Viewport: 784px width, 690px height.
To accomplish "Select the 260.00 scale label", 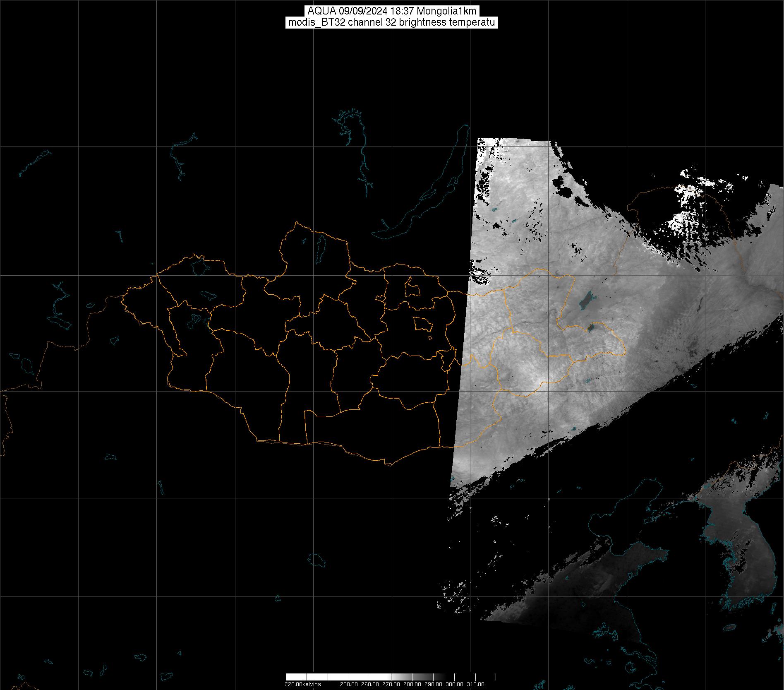I will 370,684.
